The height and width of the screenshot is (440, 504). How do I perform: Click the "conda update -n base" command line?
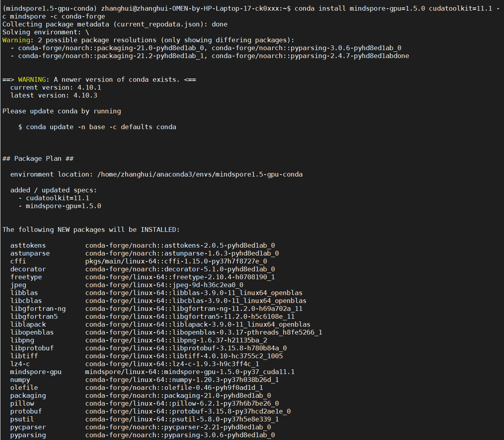(97, 127)
